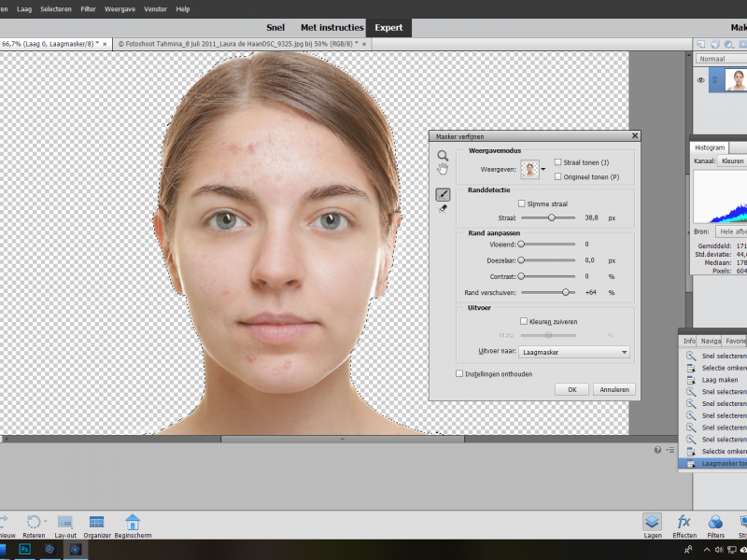Image resolution: width=747 pixels, height=560 pixels.
Task: Select the Zoom tool in Masker verfijnen dialog
Action: (443, 155)
